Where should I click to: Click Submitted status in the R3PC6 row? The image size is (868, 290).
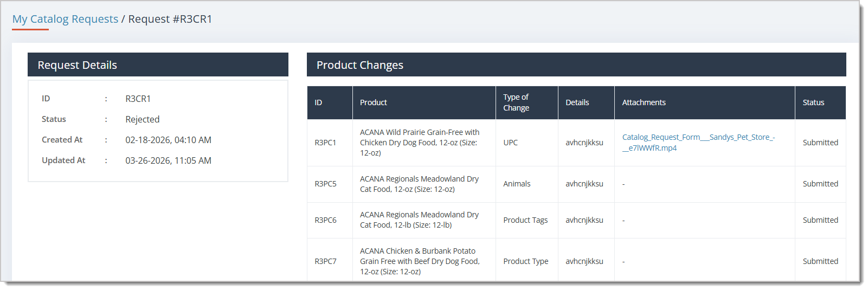click(820, 220)
